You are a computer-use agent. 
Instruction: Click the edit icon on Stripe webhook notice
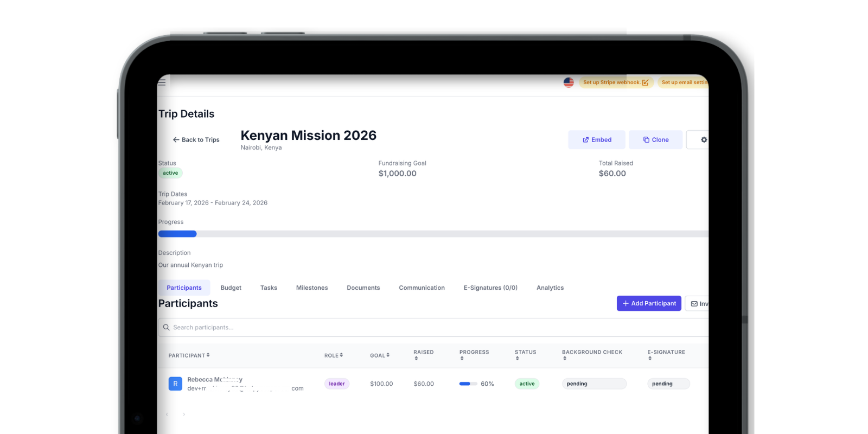click(645, 82)
